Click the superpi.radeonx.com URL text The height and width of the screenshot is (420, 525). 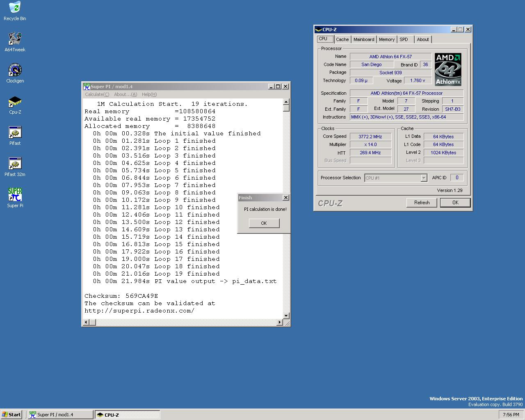[x=139, y=310]
